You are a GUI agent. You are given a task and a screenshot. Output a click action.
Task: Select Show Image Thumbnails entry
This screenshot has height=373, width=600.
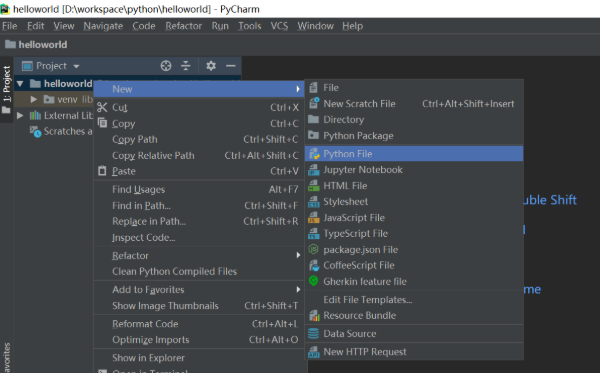click(199, 306)
